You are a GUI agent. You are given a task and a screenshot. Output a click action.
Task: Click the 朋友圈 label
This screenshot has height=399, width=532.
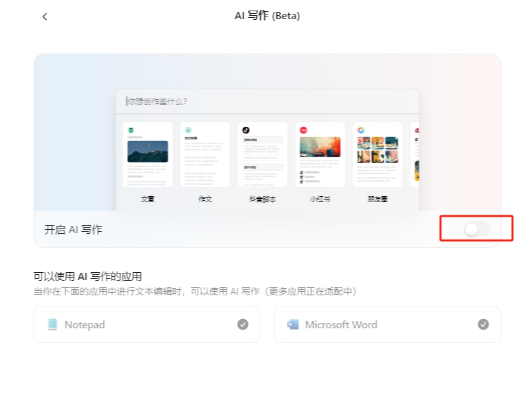[377, 199]
